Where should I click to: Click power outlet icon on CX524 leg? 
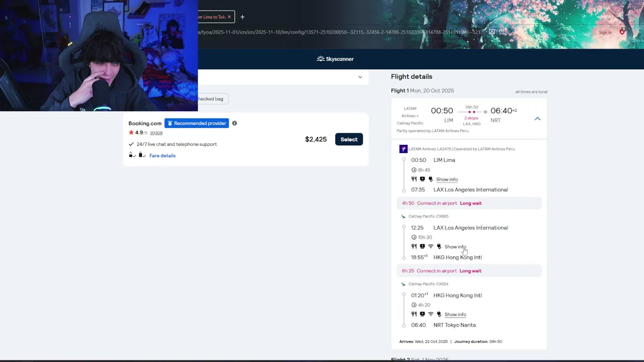[439, 314]
